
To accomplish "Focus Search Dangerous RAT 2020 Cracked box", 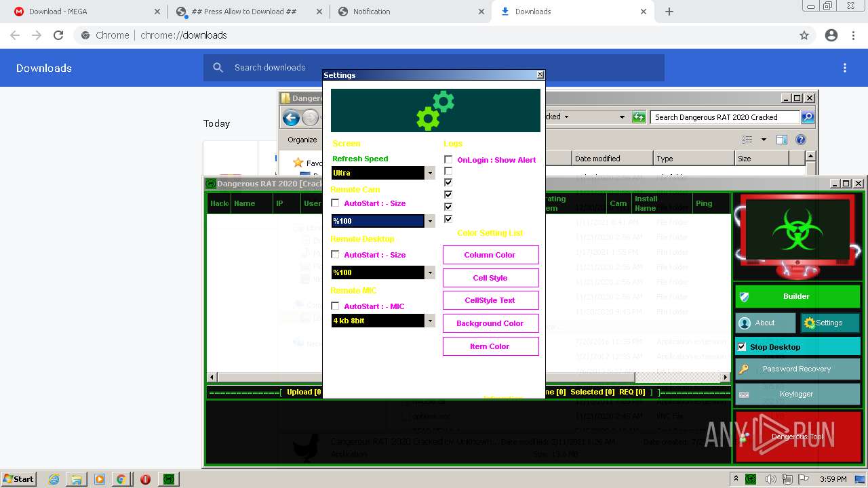I will click(724, 117).
